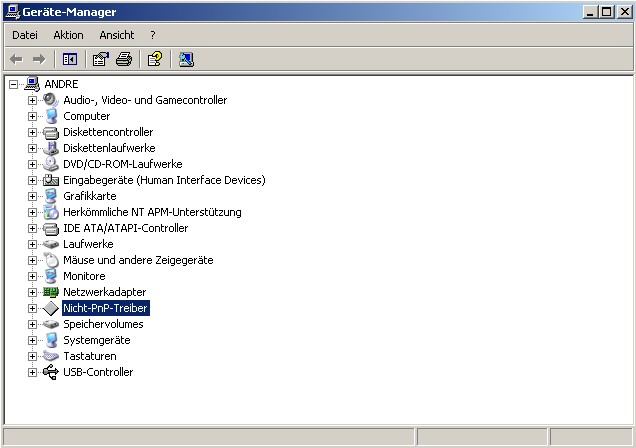636x448 pixels.
Task: Select the Diskettenlaufwerke label
Action: pyautogui.click(x=109, y=148)
